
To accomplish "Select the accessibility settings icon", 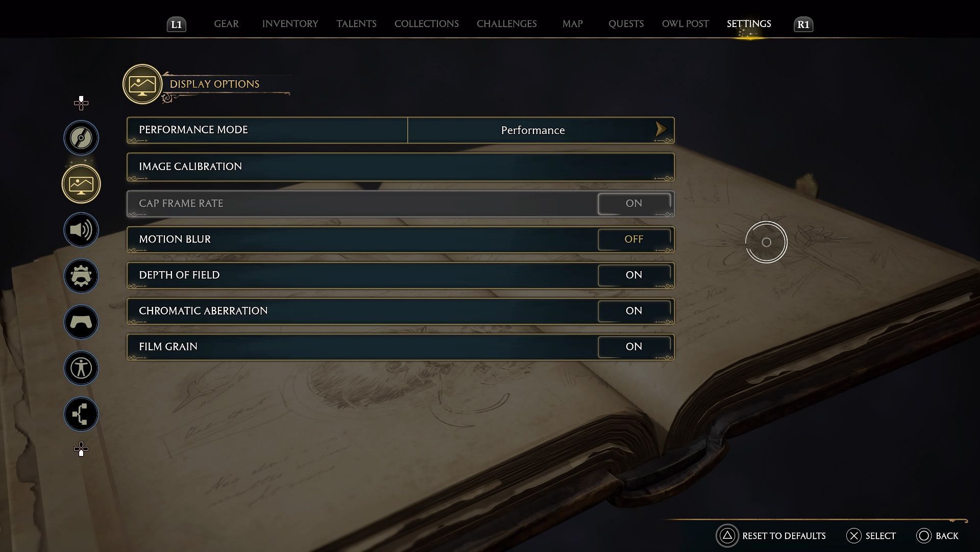I will point(81,368).
